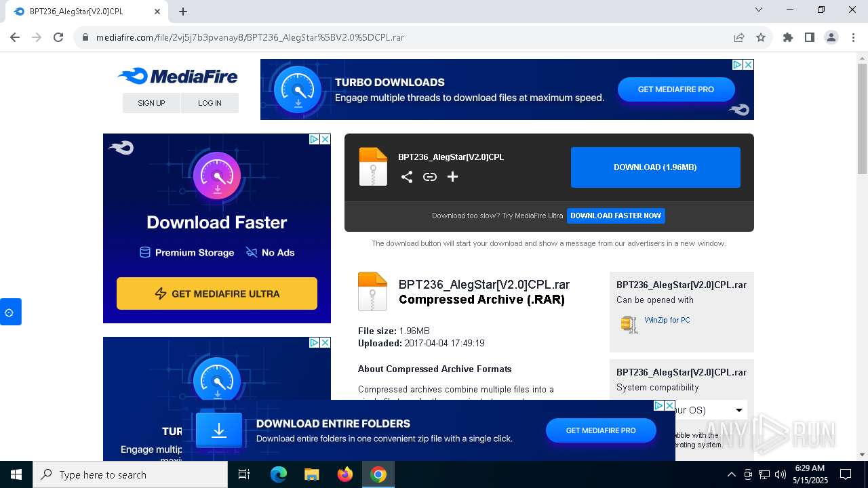
Task: Click the address bar URL
Action: point(250,37)
